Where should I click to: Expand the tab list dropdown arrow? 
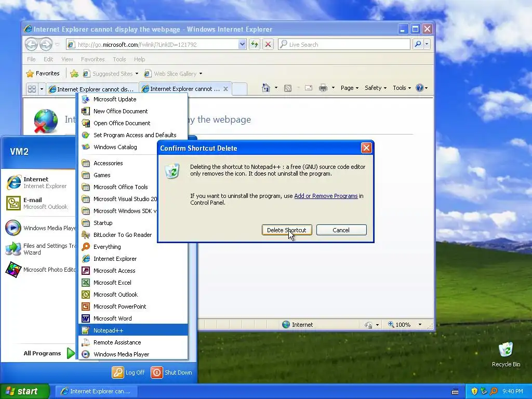(x=42, y=89)
